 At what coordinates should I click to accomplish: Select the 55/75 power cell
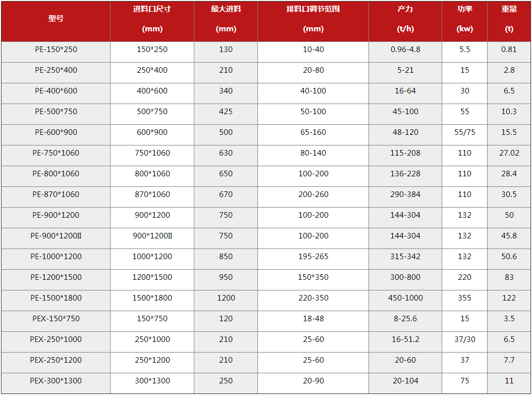click(x=464, y=132)
